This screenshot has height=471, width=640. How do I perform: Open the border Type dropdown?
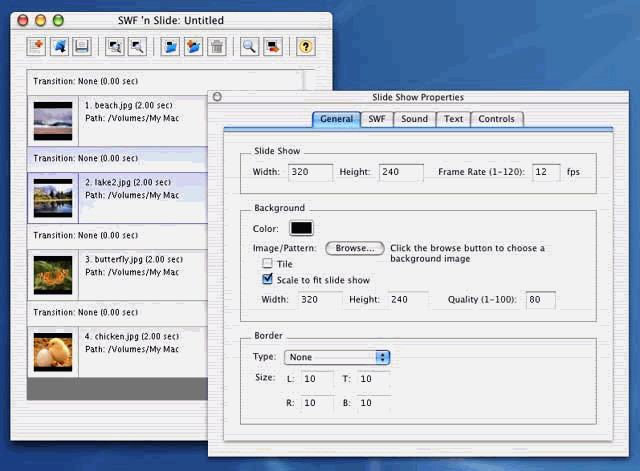tap(337, 357)
